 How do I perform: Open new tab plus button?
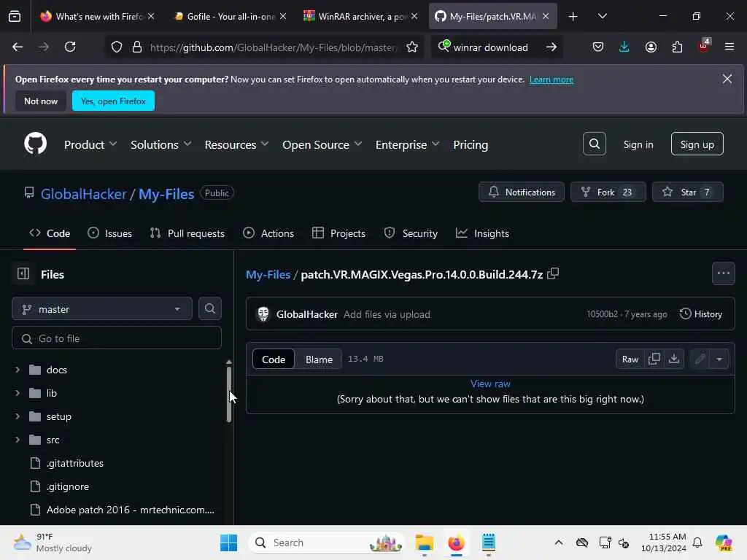pyautogui.click(x=573, y=17)
